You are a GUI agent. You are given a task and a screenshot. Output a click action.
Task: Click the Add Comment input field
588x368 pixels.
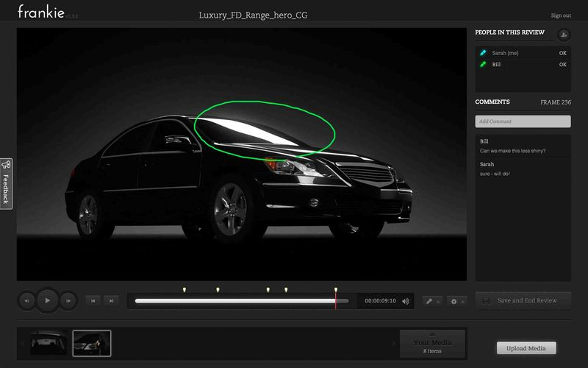(523, 121)
